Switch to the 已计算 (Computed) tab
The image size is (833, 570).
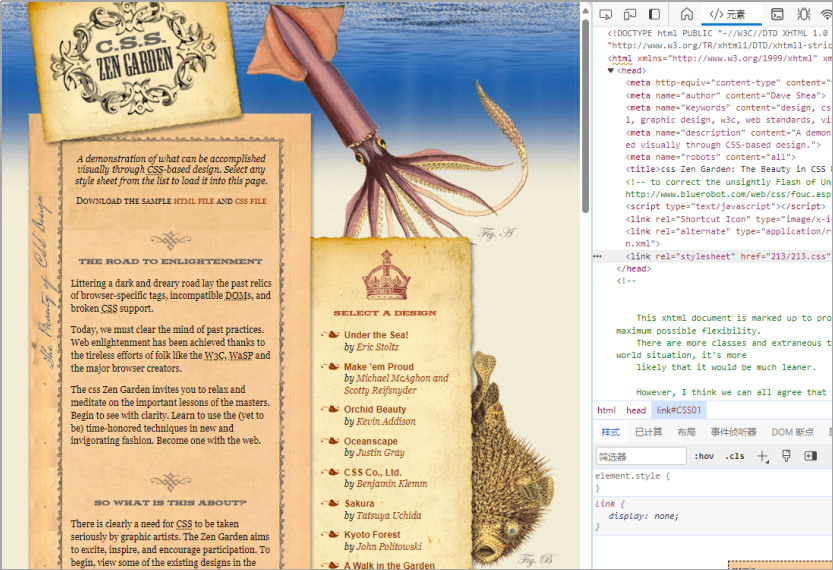(x=648, y=432)
